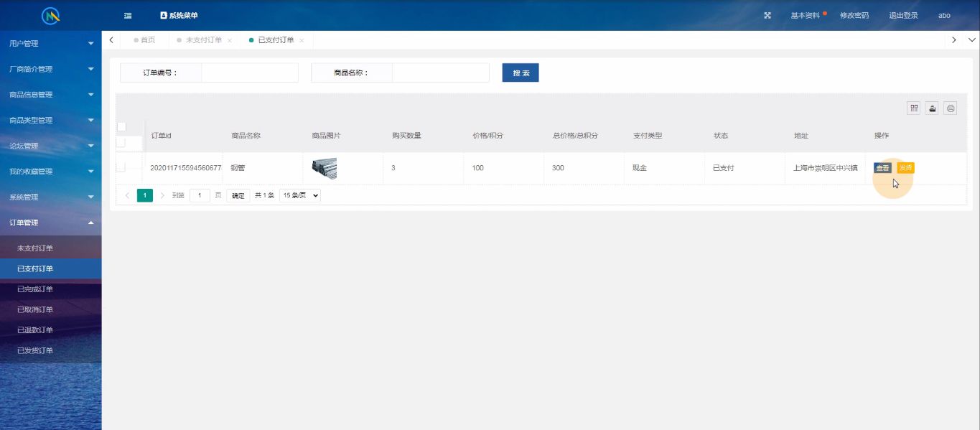The width and height of the screenshot is (980, 430).
Task: Click the 搜索 search button
Action: (x=521, y=73)
